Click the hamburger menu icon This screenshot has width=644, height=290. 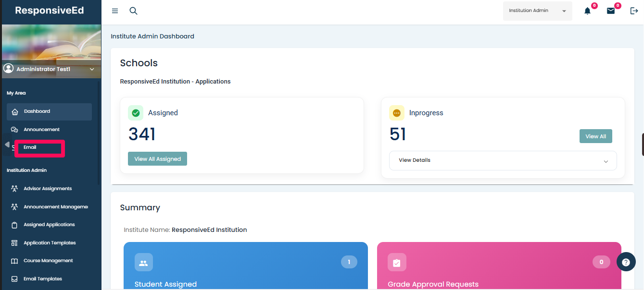click(115, 11)
